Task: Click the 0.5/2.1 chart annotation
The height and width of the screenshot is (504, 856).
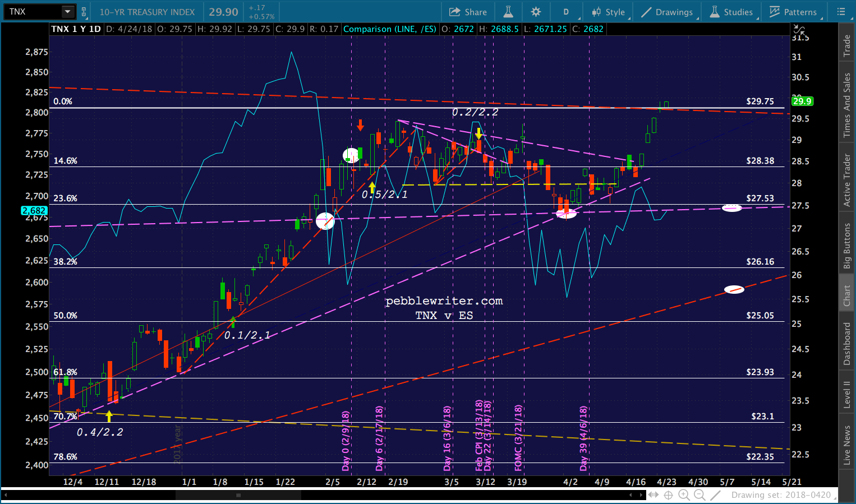Action: tap(384, 195)
